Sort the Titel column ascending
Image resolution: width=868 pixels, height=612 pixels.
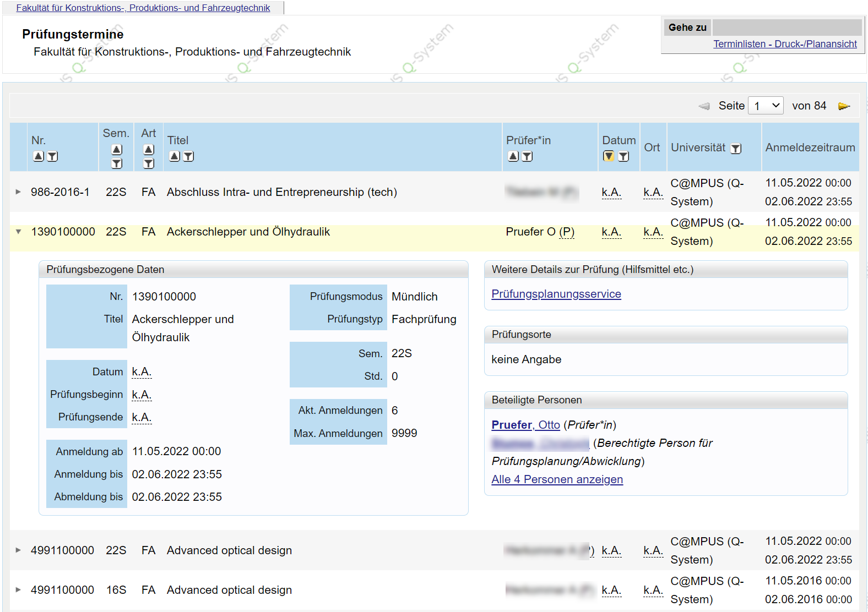pos(175,156)
